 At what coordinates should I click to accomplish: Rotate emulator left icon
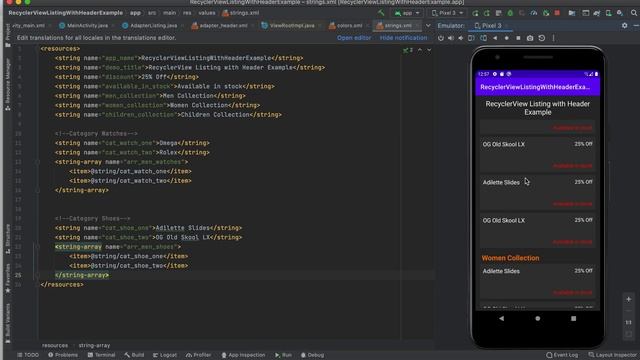click(x=471, y=38)
